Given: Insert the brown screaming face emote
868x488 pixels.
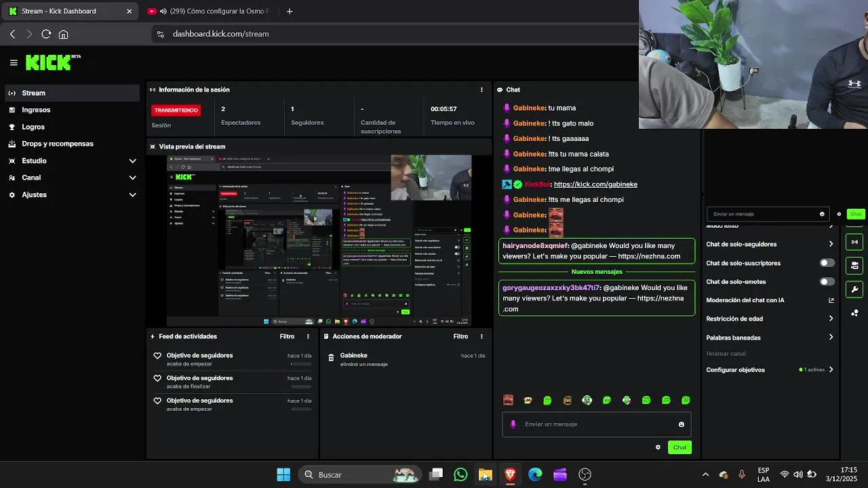Looking at the screenshot, I should [568, 401].
